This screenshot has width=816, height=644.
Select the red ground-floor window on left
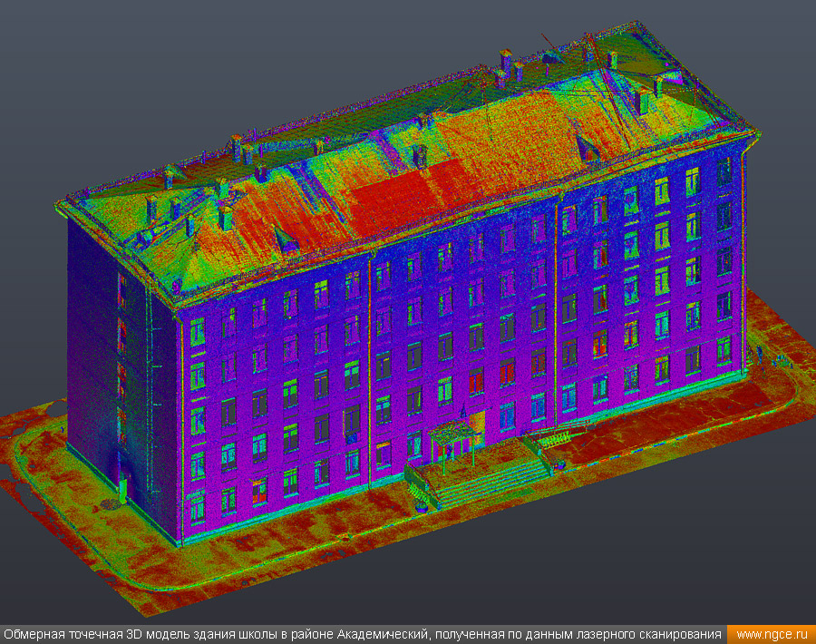pyautogui.click(x=259, y=491)
